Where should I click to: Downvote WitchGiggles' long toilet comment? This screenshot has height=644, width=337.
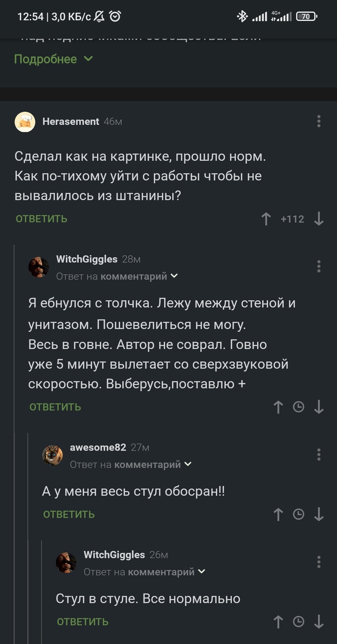point(319,407)
